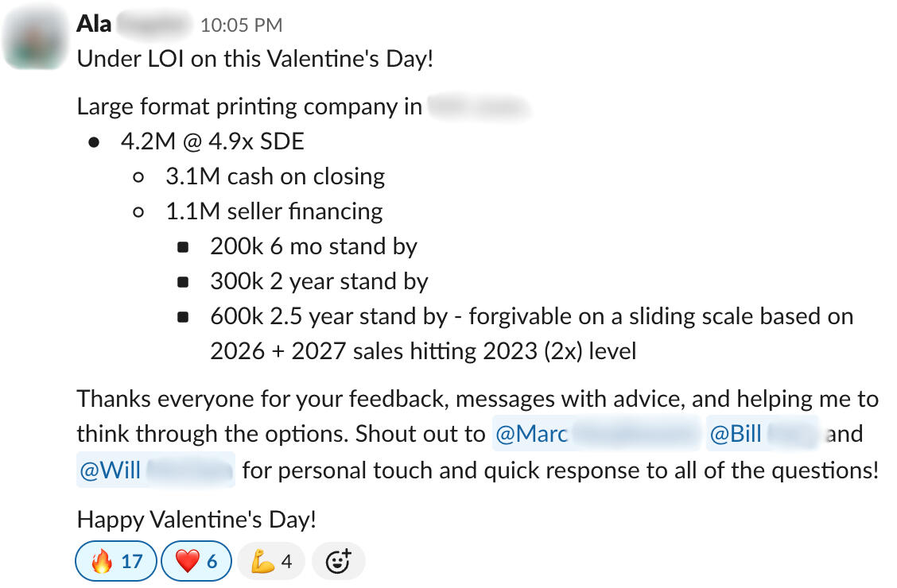This screenshot has width=897, height=588.
Task: Open the @Bill mention
Action: tap(763, 434)
